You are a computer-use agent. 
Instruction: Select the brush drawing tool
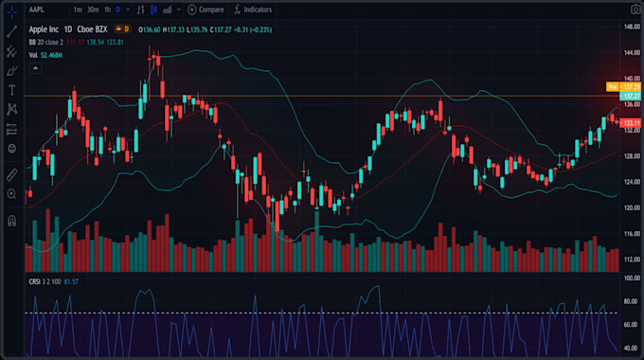[12, 71]
